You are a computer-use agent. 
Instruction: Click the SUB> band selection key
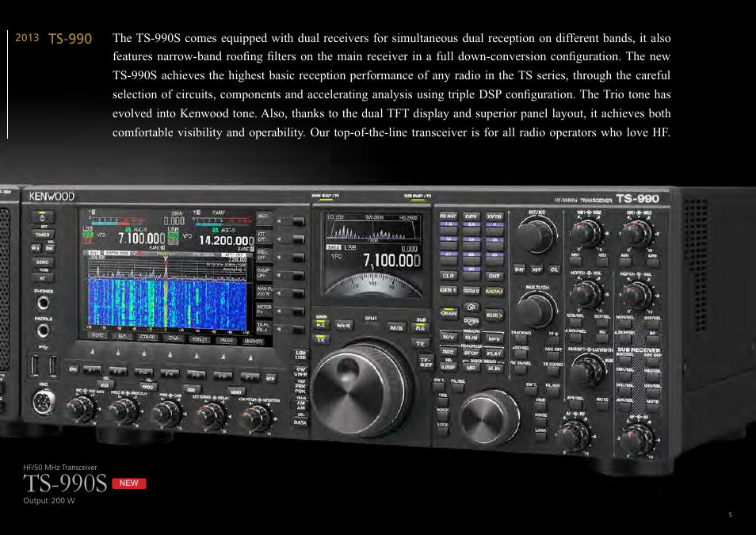coord(494,315)
